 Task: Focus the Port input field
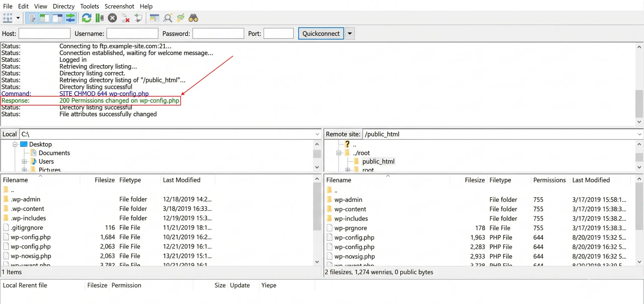pos(278,33)
